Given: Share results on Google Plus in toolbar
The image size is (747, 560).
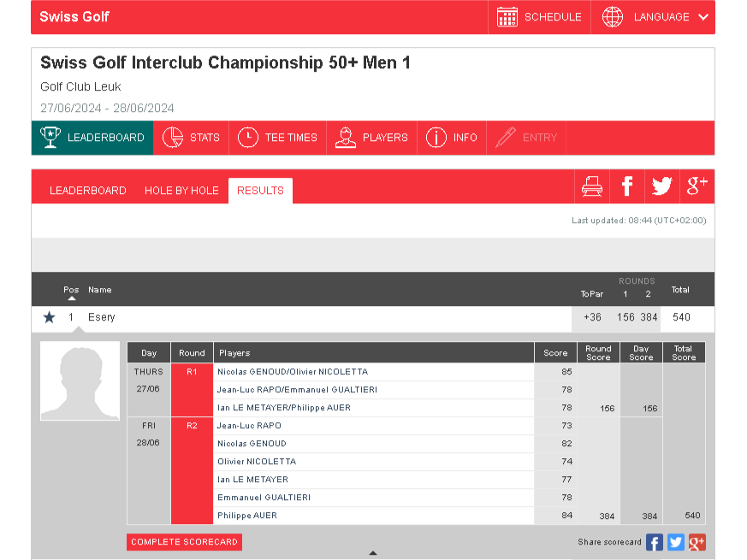Looking at the screenshot, I should tap(697, 186).
